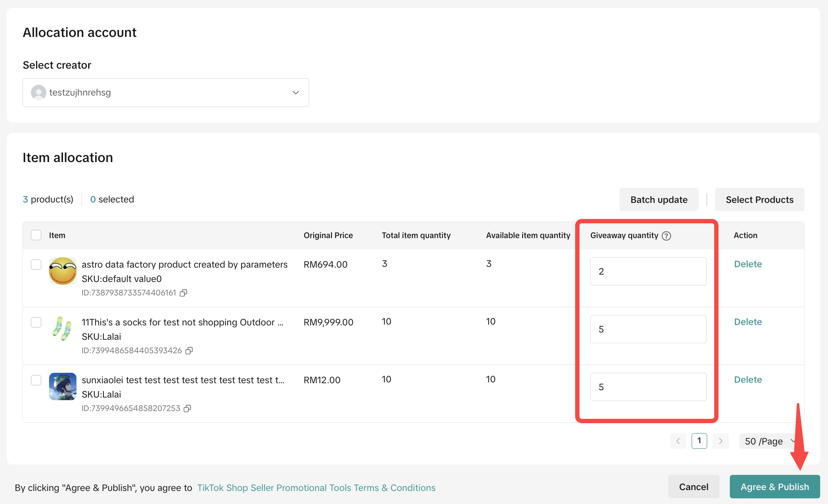Click the Batch update button

(x=659, y=199)
